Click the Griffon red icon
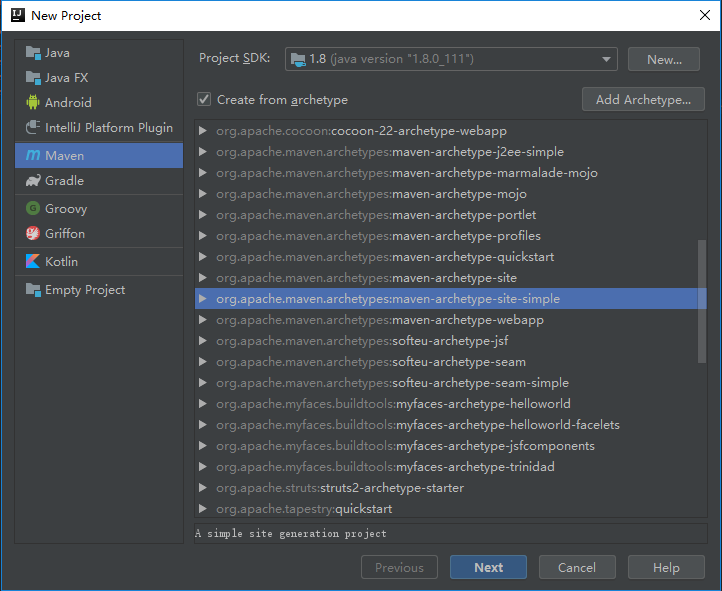The width and height of the screenshot is (722, 591). 33,233
